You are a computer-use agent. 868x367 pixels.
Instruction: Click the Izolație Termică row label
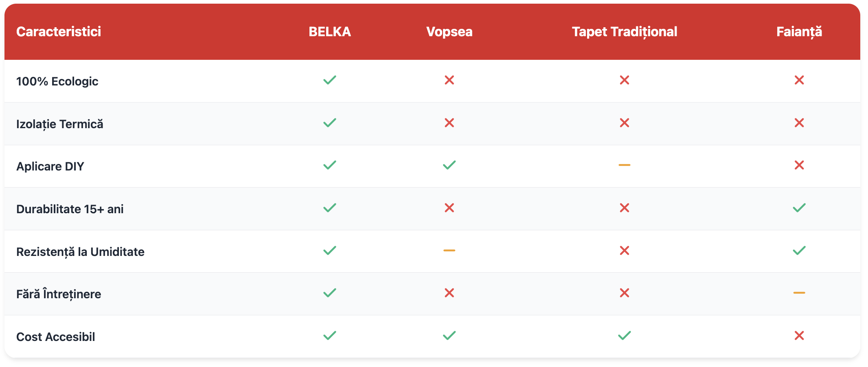pyautogui.click(x=59, y=124)
